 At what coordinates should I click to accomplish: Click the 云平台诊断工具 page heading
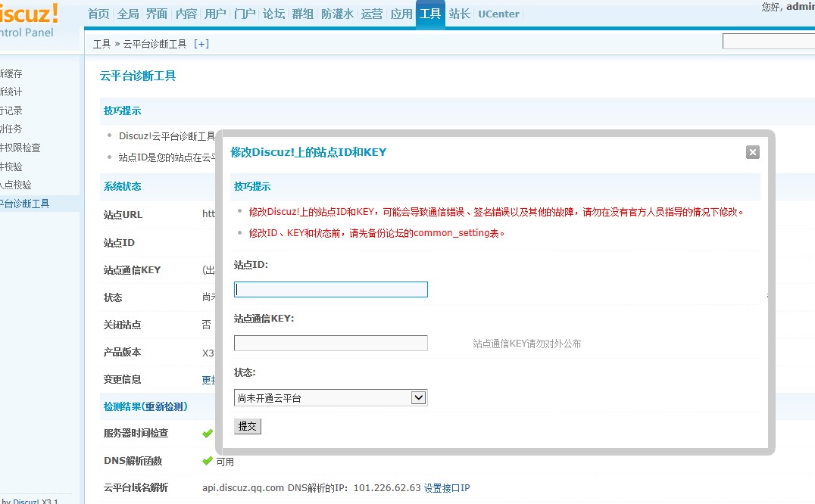click(138, 76)
